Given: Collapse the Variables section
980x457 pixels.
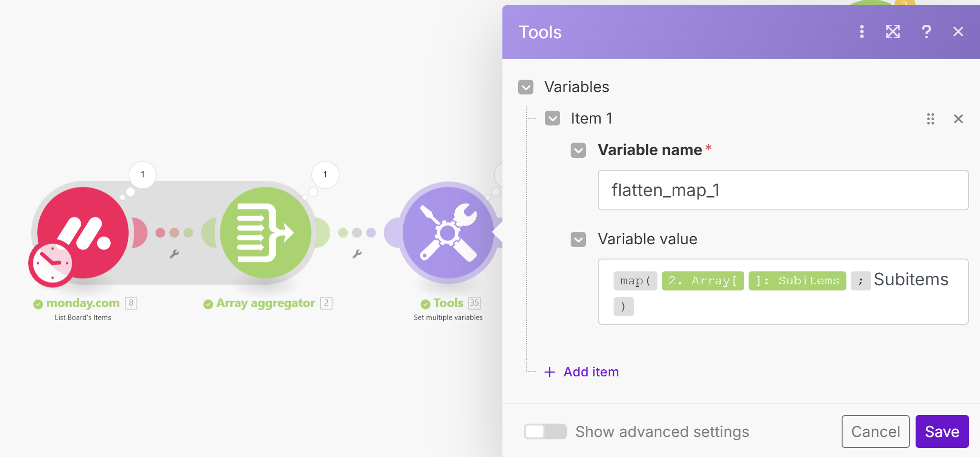Looking at the screenshot, I should pyautogui.click(x=526, y=87).
